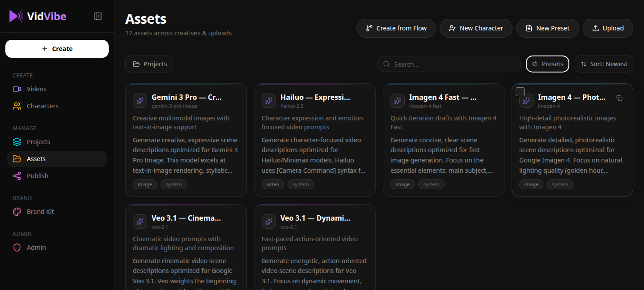Click the system tag on Imagen 4 Fast card
Screen dimensions: 644x290
tap(431, 184)
